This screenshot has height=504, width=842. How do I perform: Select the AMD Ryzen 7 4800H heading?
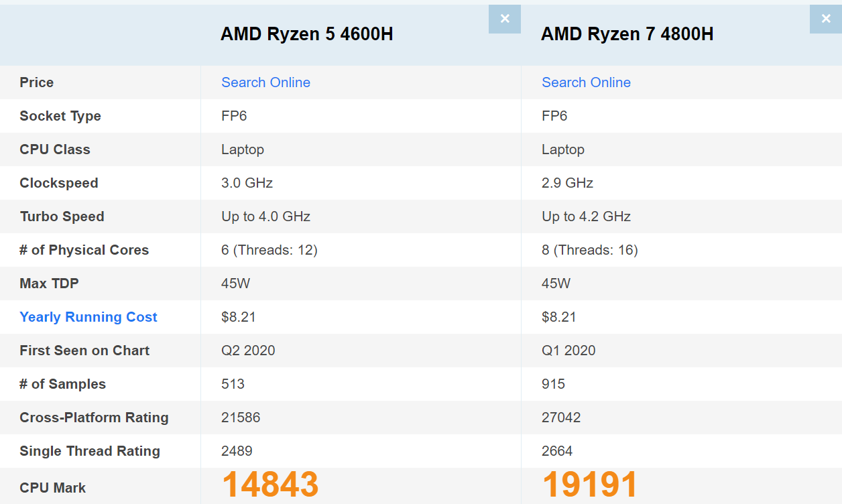pos(627,34)
